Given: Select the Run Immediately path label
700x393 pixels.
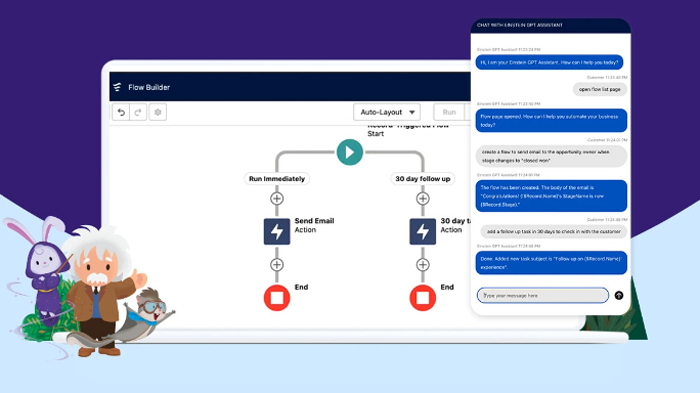Looking at the screenshot, I should (x=277, y=179).
